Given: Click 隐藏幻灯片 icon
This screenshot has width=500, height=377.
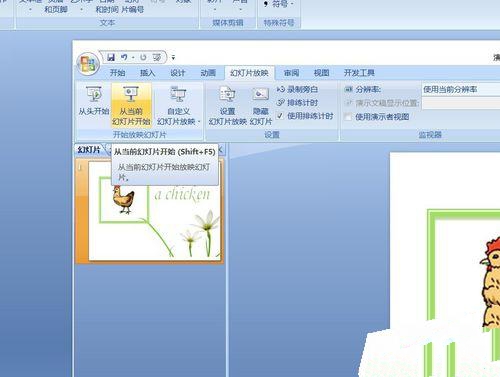Looking at the screenshot, I should tap(261, 105).
